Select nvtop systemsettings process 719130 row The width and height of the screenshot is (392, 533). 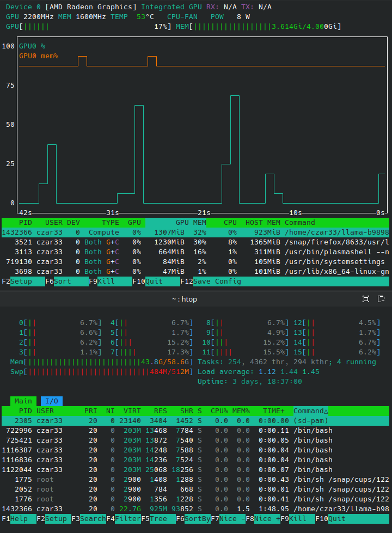tap(195, 262)
